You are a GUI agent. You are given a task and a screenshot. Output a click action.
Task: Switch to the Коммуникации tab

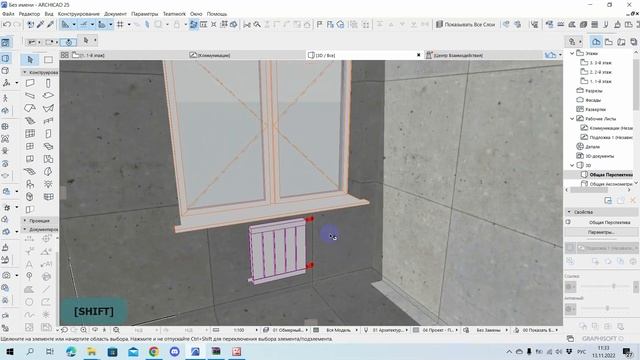point(246,55)
